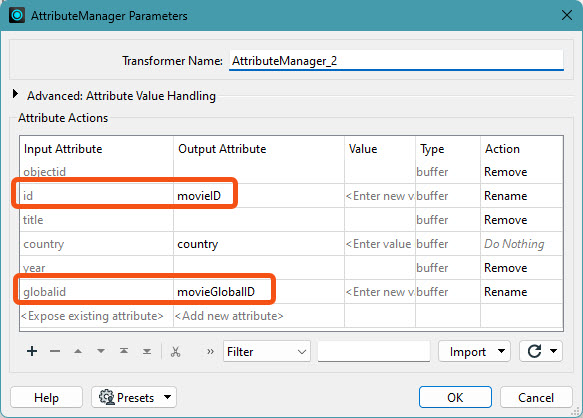Click the scissors cut icon
Screen dimensions: 583x418
[x=175, y=351]
